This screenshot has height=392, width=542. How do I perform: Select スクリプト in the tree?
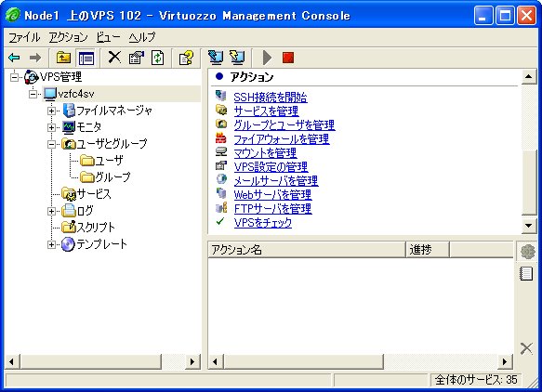click(x=96, y=228)
